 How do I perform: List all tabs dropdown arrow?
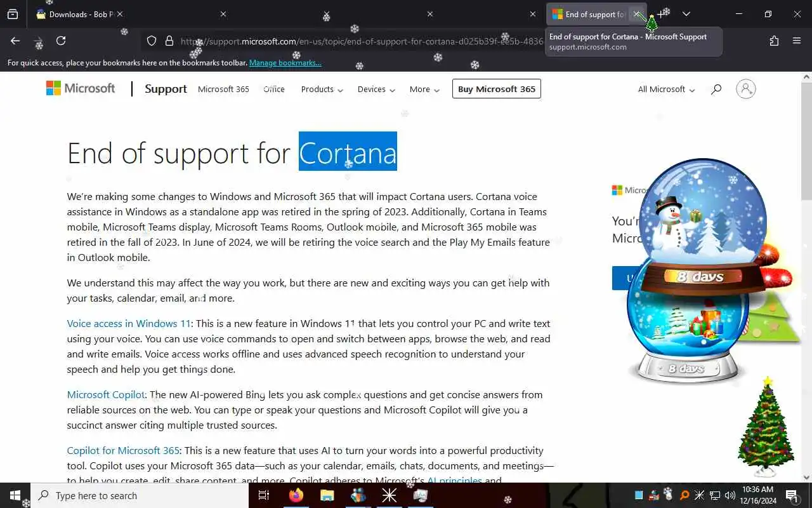tap(686, 14)
